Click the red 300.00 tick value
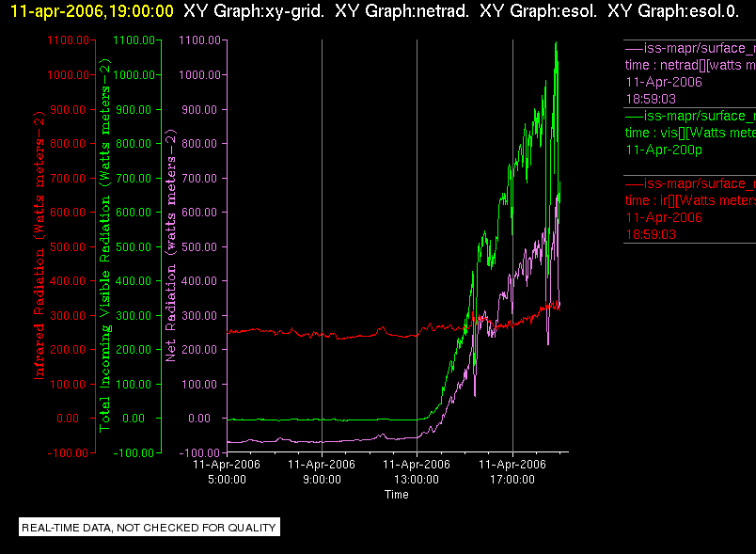The width and height of the screenshot is (756, 554). (68, 316)
